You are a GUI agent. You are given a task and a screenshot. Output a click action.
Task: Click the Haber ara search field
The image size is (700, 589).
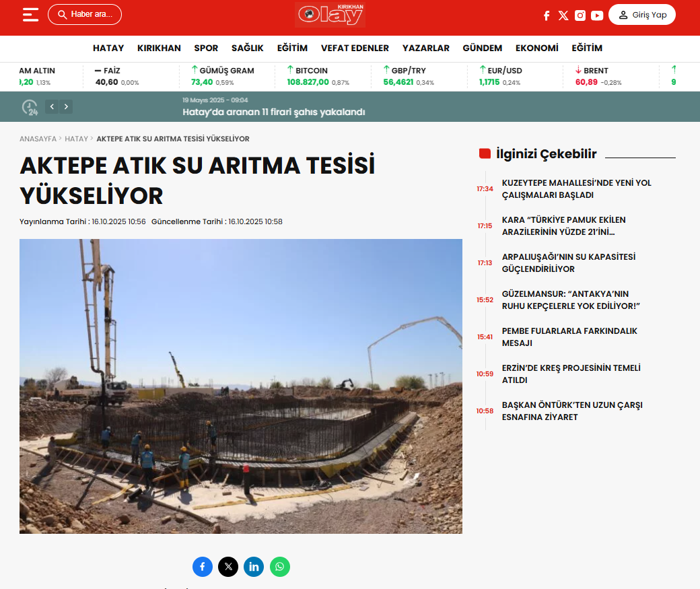tap(85, 15)
